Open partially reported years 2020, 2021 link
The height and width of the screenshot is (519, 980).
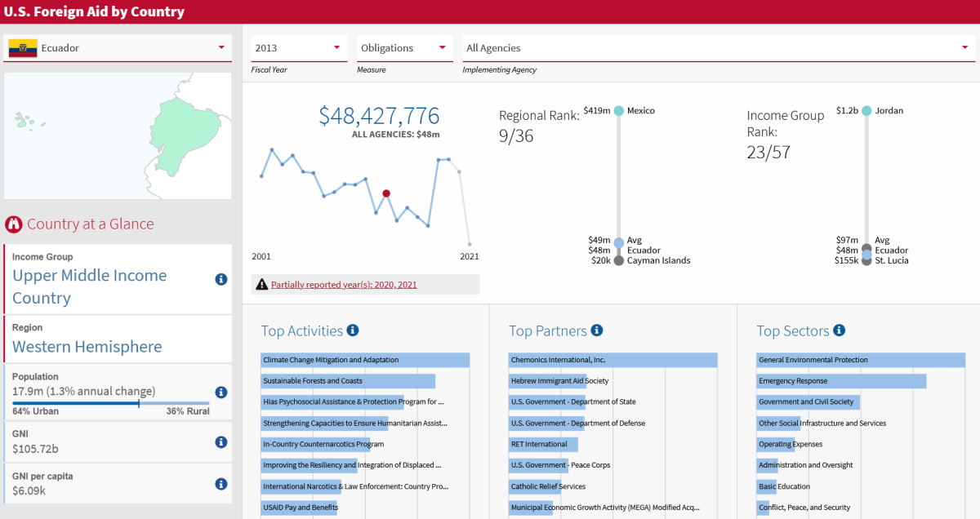pyautogui.click(x=344, y=285)
